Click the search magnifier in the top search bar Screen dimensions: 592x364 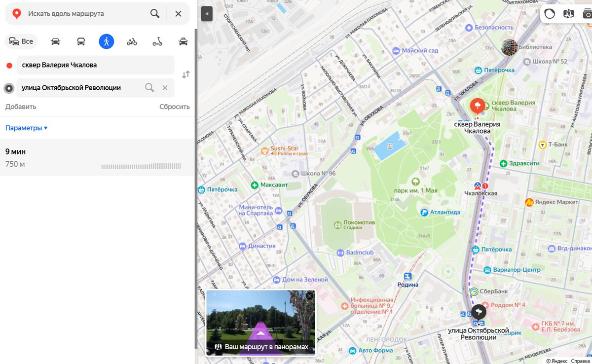click(x=155, y=14)
